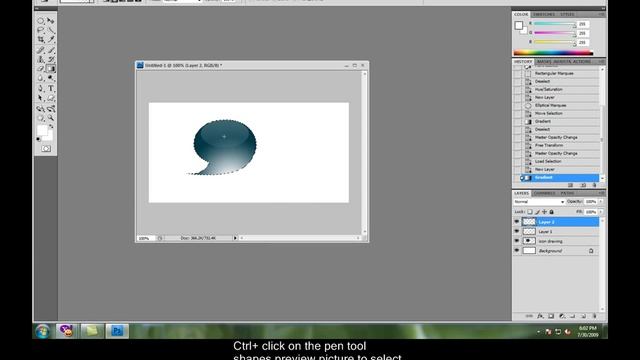The width and height of the screenshot is (640, 360).
Task: Open the blend mode Normal dropdown
Action: click(539, 202)
